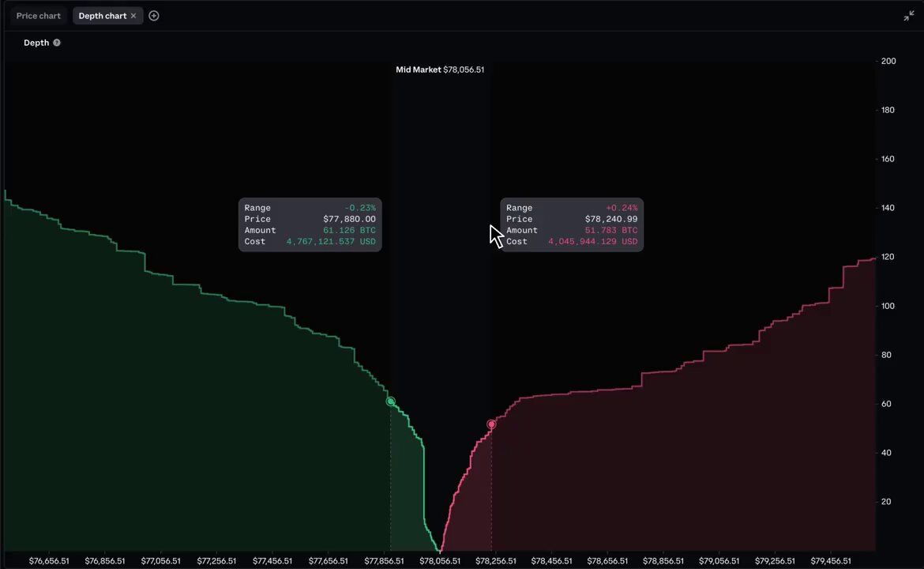Click the $76,656.51 x-axis label
924x569 pixels.
[49, 561]
